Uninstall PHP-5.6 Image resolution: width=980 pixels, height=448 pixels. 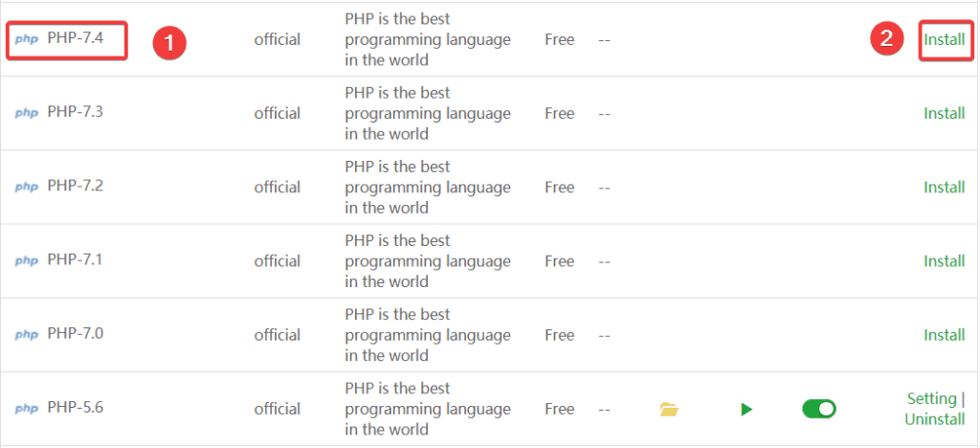[x=934, y=420]
